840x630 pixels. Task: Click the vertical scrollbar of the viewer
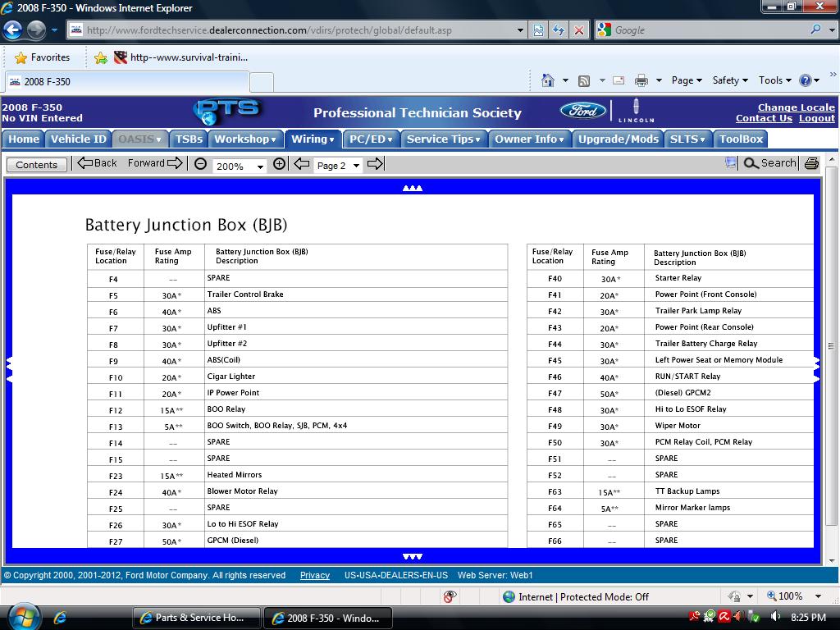click(x=831, y=346)
